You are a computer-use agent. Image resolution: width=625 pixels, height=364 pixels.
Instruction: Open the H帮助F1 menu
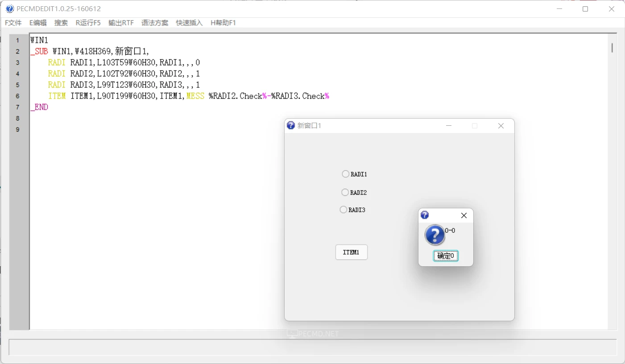point(223,23)
